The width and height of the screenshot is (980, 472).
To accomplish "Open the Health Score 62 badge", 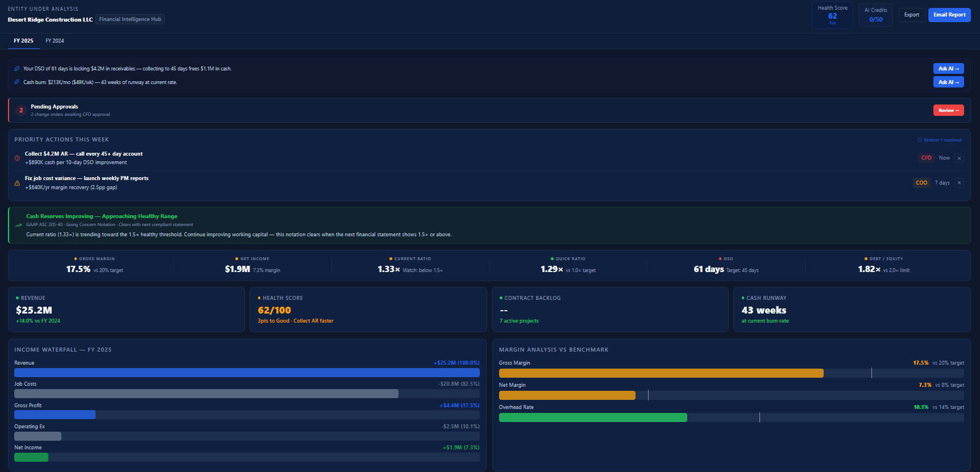I will [832, 15].
